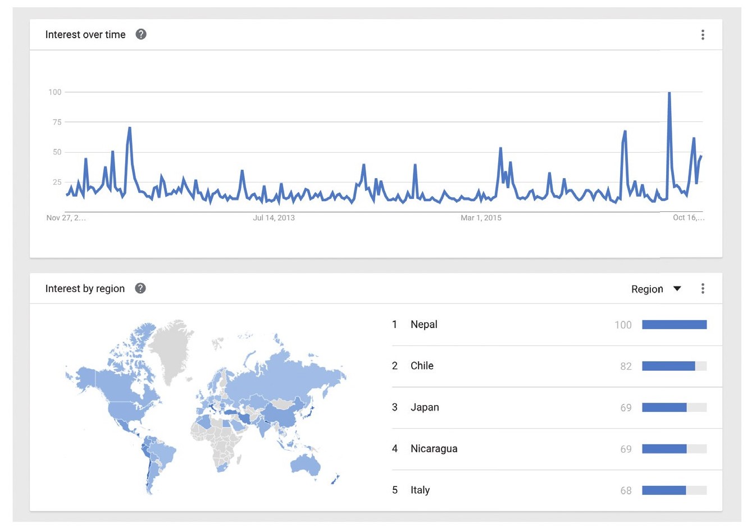Expand the Region dropdown

point(648,289)
